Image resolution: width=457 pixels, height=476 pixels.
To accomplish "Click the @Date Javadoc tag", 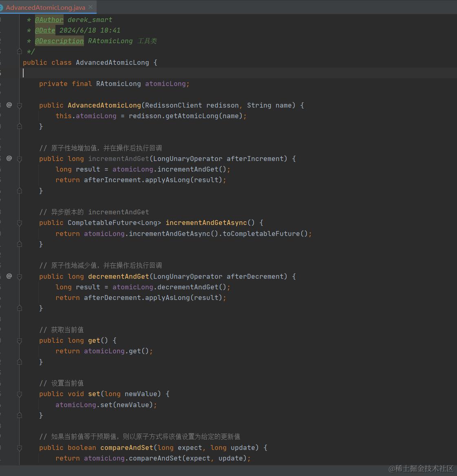I will click(x=45, y=30).
